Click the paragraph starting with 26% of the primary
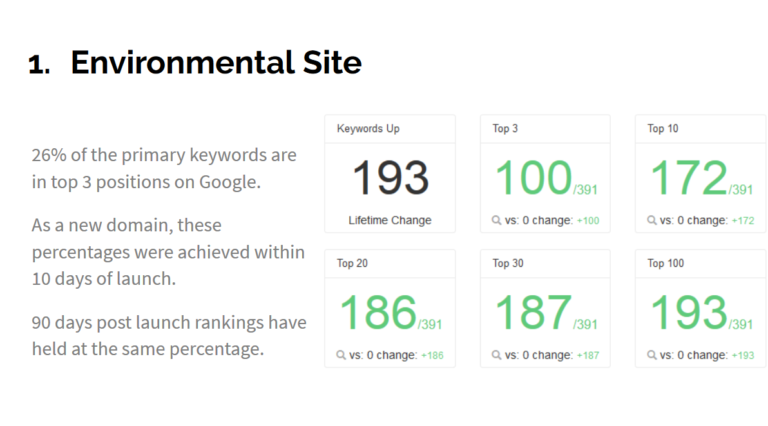The height and width of the screenshot is (426, 768). pyautogui.click(x=164, y=169)
